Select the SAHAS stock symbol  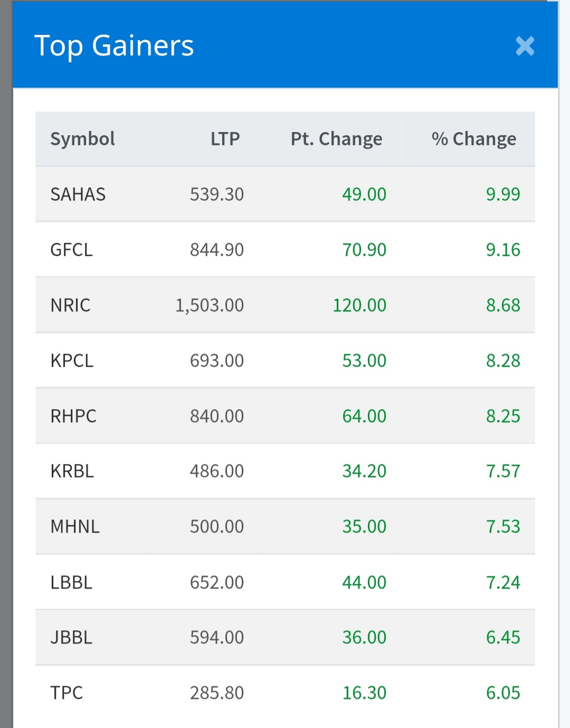(78, 194)
